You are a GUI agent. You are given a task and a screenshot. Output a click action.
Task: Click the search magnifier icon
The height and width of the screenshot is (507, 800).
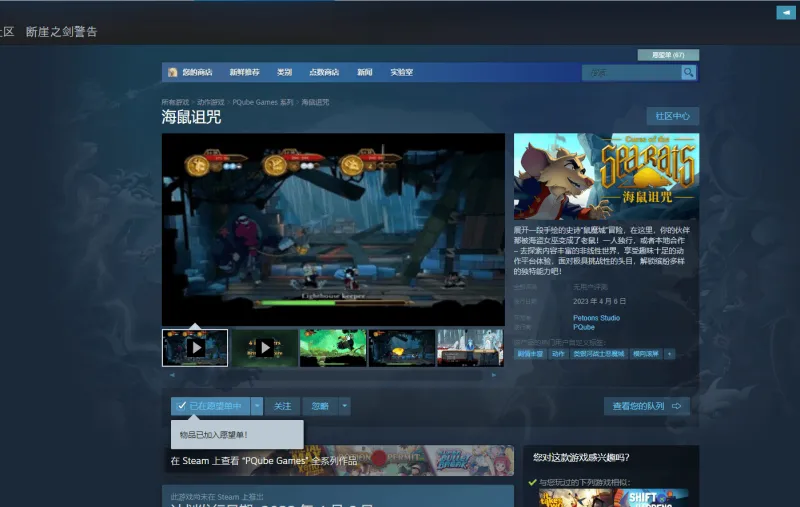[688, 72]
